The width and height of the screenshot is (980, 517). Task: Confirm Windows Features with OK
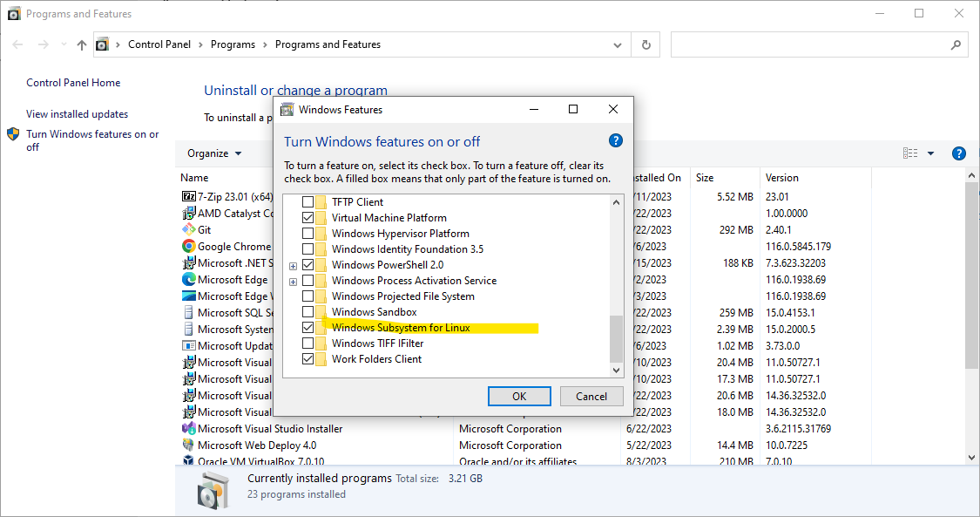click(x=519, y=397)
